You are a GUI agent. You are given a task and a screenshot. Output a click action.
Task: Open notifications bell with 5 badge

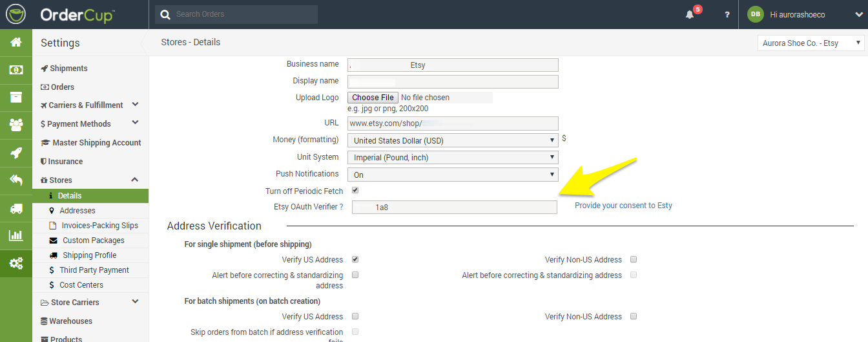click(x=691, y=14)
